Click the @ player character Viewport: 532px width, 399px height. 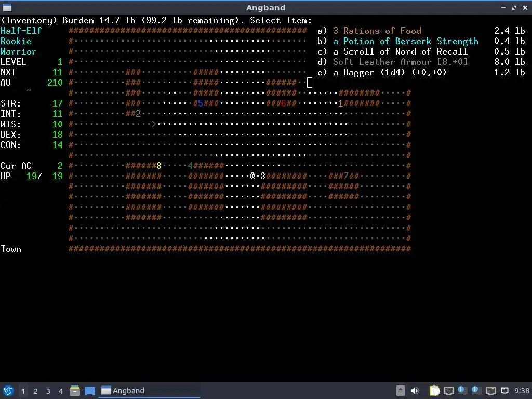point(252,176)
